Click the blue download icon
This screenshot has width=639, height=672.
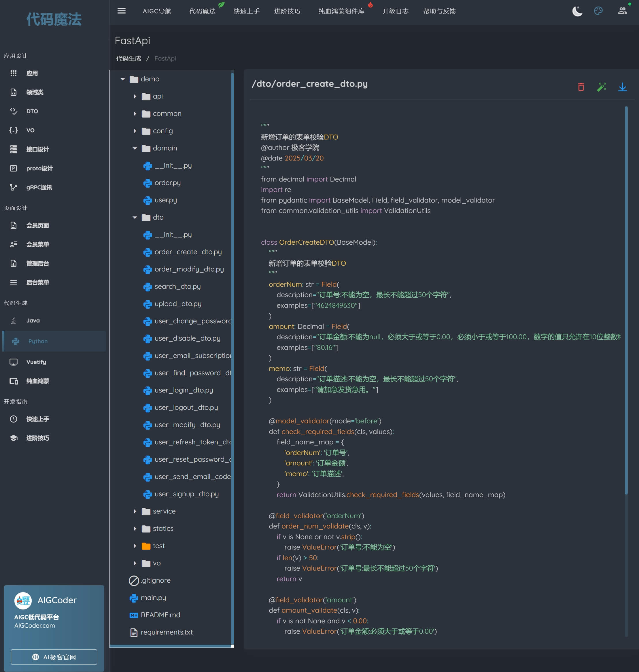point(622,87)
